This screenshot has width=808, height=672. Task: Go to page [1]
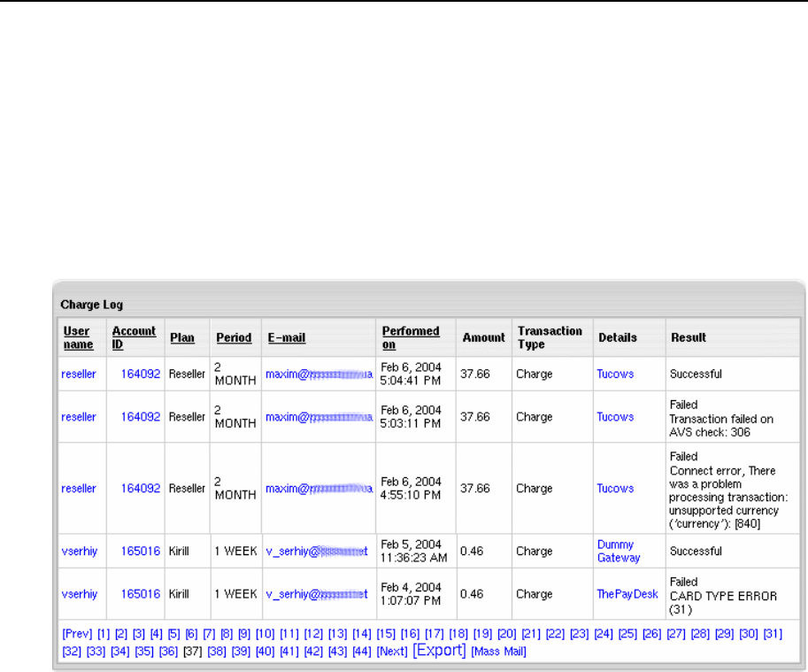point(104,634)
